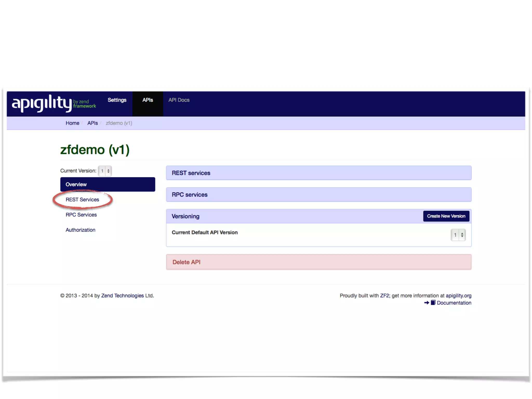Click the APIs breadcrumb link

click(x=92, y=123)
